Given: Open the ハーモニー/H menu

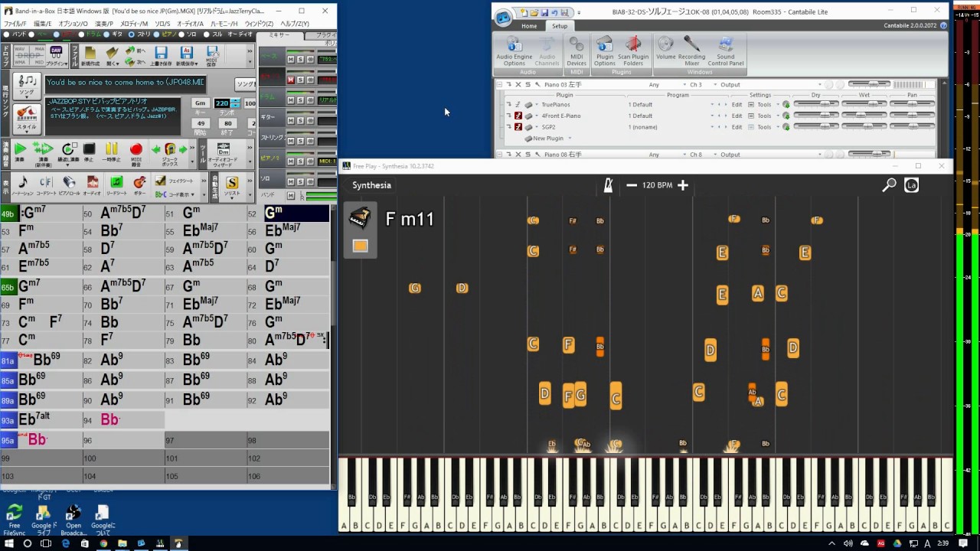Looking at the screenshot, I should (x=224, y=24).
